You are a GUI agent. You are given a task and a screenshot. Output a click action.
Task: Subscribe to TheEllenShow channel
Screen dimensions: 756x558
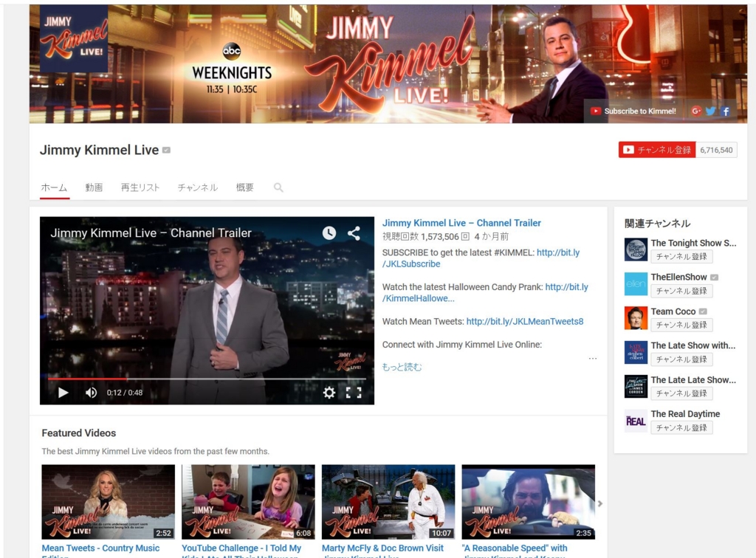(681, 291)
